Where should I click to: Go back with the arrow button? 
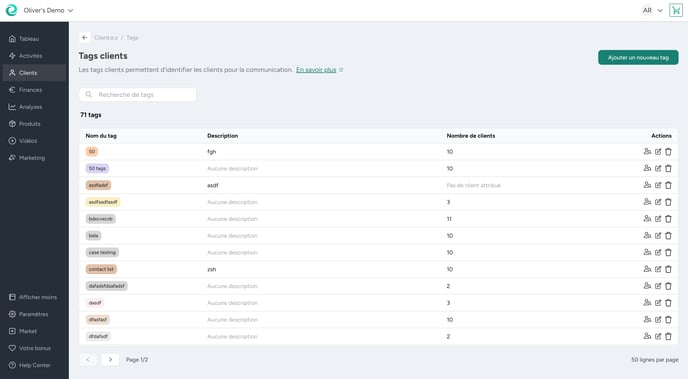tap(85, 38)
